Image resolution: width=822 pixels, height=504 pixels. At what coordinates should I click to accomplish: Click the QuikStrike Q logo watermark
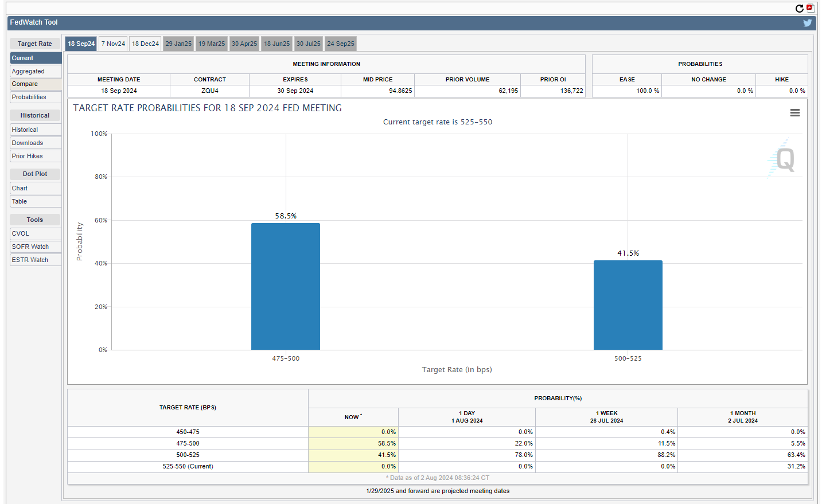(784, 159)
